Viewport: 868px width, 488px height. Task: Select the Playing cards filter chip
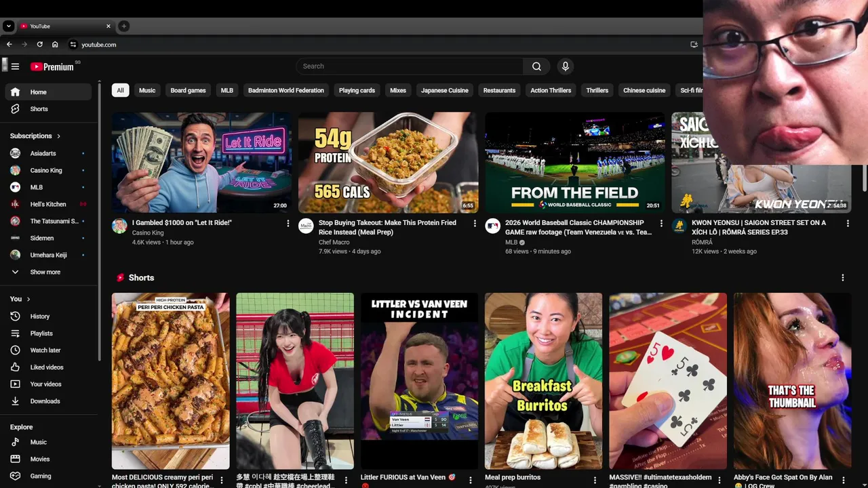[x=357, y=90]
